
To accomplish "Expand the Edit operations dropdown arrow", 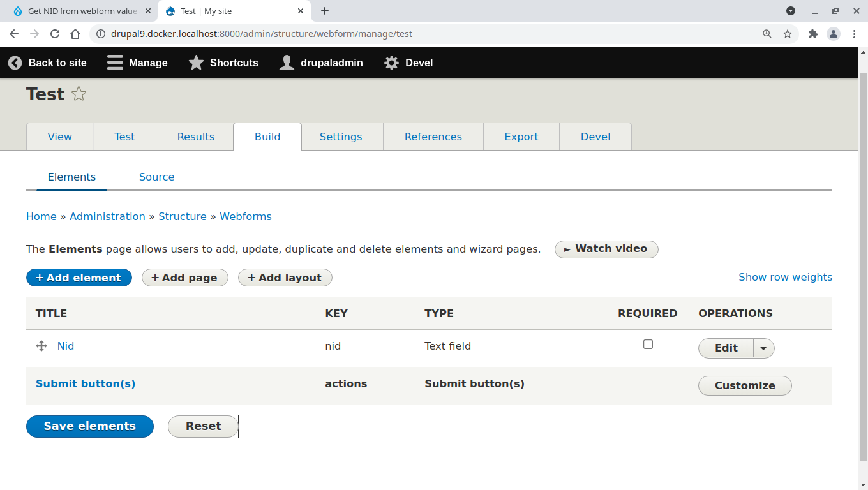I will (763, 348).
